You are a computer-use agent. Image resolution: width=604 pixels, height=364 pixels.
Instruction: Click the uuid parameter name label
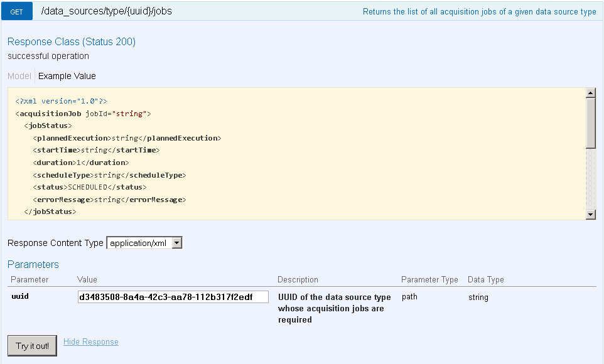(20, 296)
